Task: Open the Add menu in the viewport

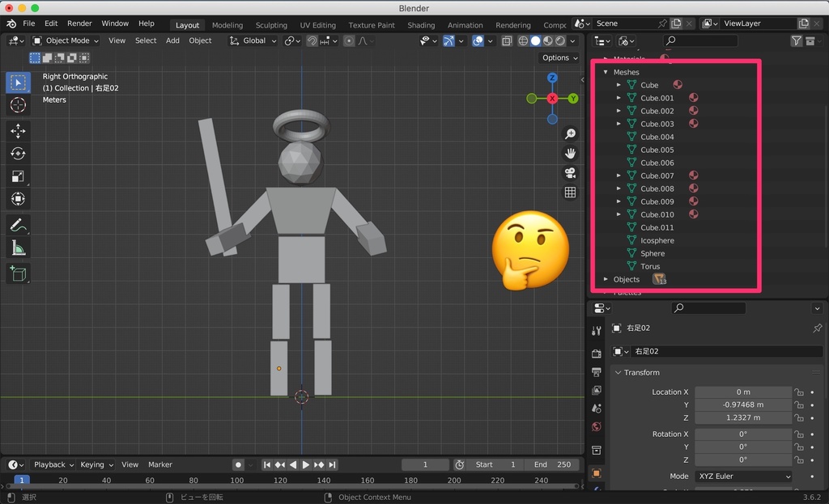Action: click(172, 40)
